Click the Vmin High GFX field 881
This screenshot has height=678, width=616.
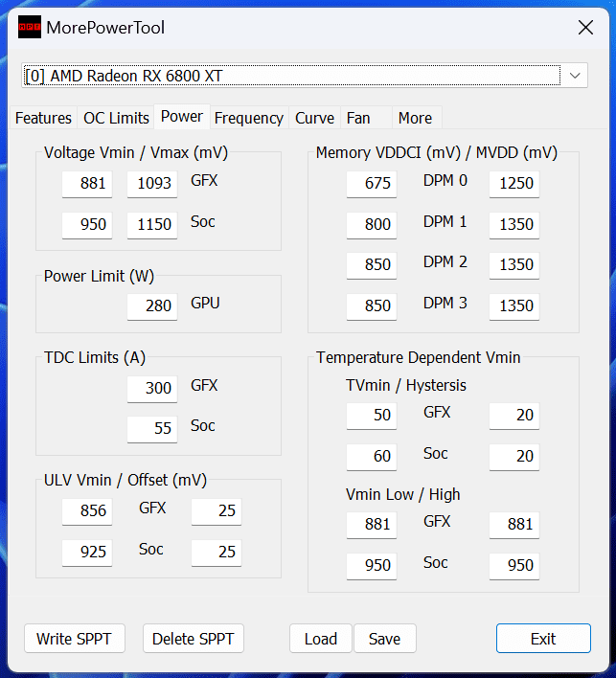pyautogui.click(x=514, y=525)
